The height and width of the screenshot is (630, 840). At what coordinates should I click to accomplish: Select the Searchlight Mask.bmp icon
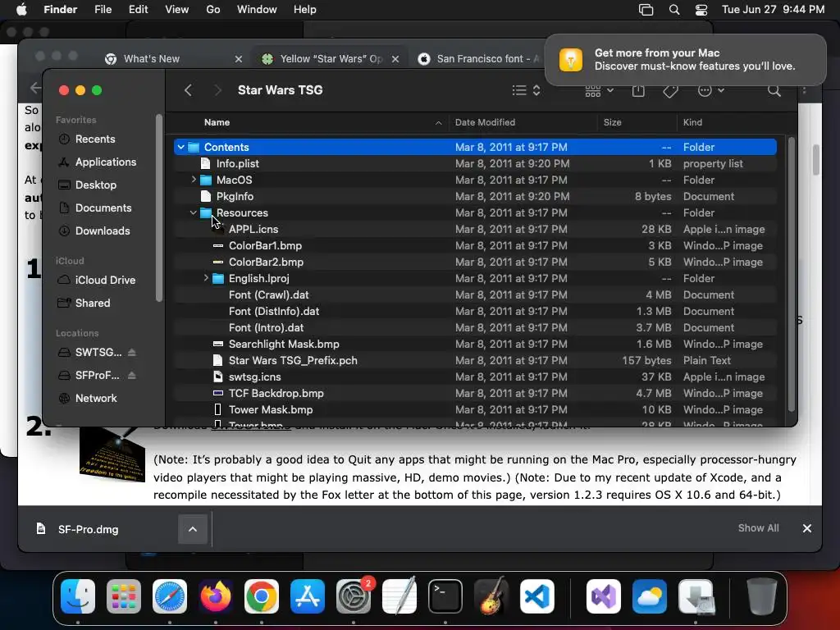[x=218, y=344]
